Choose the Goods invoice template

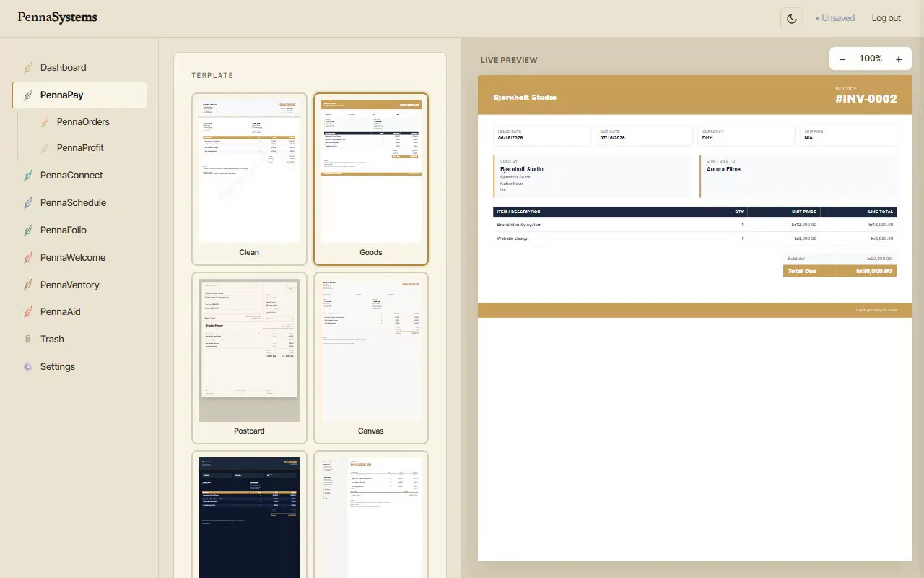click(x=371, y=179)
